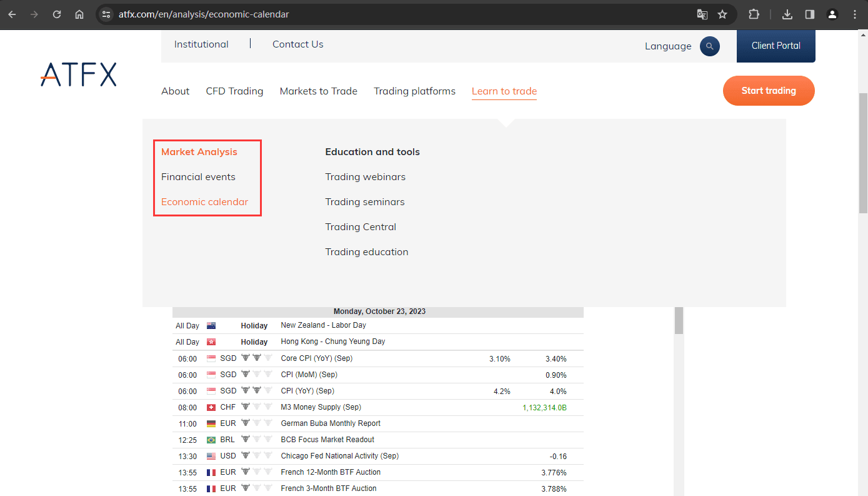Click the ATFX logo
The height and width of the screenshot is (496, 868).
point(79,74)
